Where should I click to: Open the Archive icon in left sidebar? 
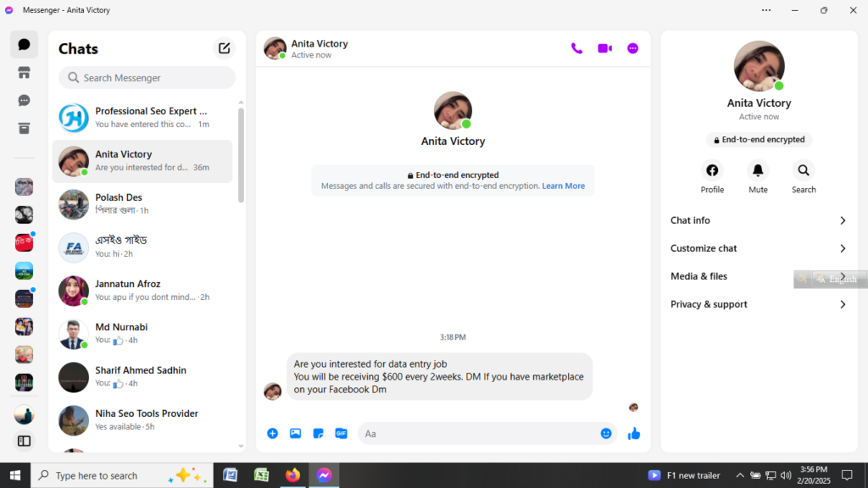point(25,128)
